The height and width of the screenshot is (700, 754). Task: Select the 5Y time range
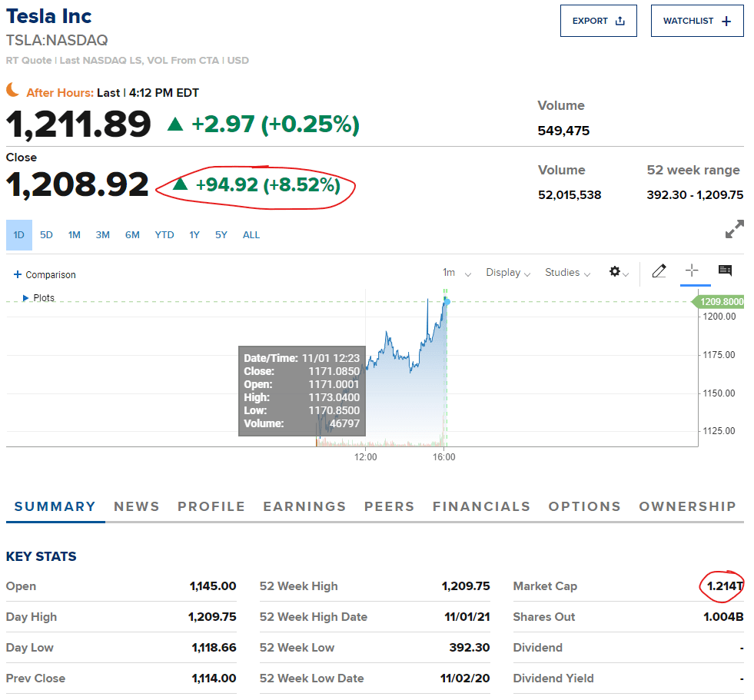point(221,234)
